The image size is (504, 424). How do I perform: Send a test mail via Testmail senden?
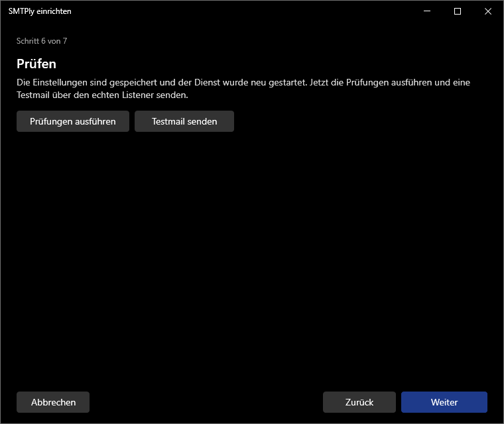[x=184, y=121]
